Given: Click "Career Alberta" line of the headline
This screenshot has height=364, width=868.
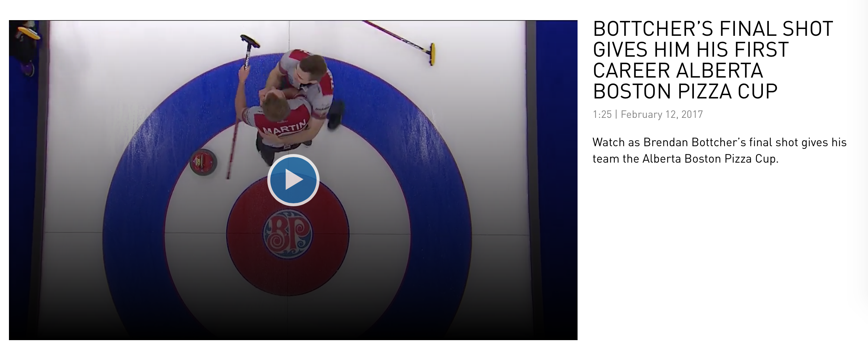Looking at the screenshot, I should point(678,70).
